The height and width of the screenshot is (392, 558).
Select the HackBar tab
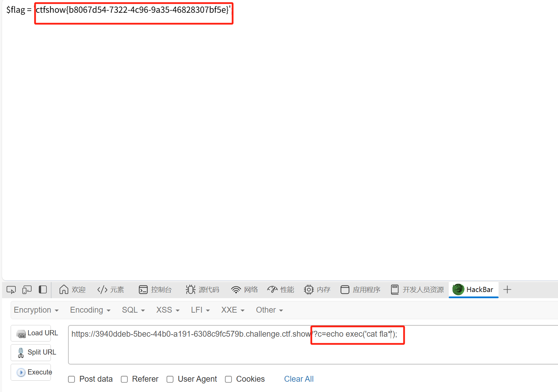(x=473, y=290)
